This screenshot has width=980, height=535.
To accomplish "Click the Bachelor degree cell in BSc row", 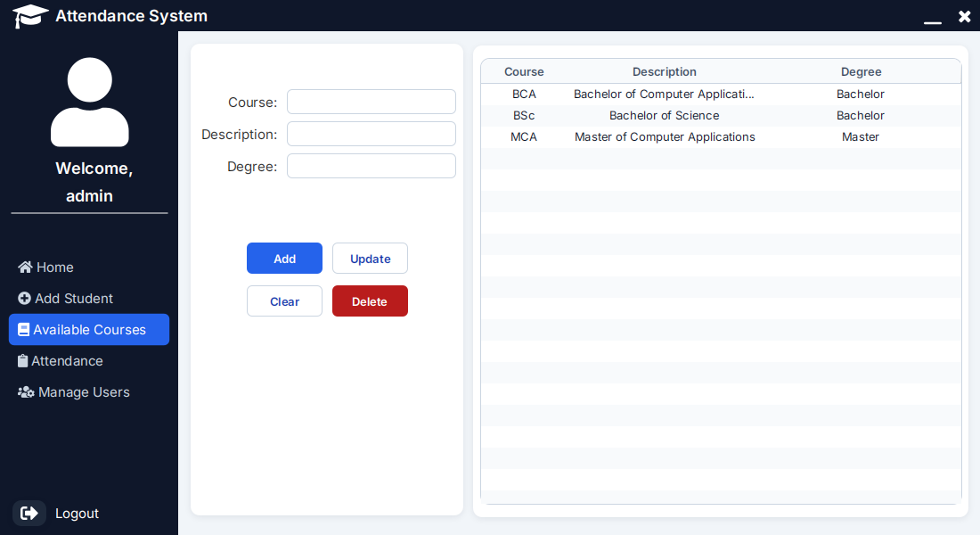I will [x=861, y=115].
